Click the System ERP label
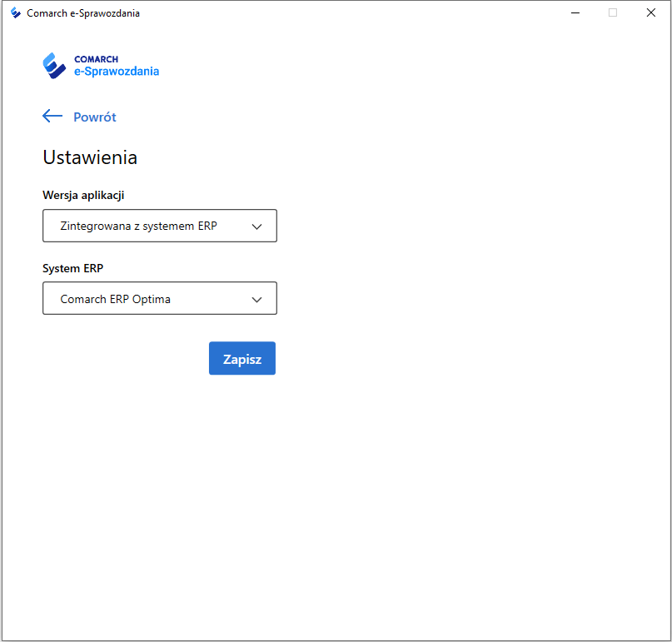Image resolution: width=672 pixels, height=642 pixels. coord(72,268)
